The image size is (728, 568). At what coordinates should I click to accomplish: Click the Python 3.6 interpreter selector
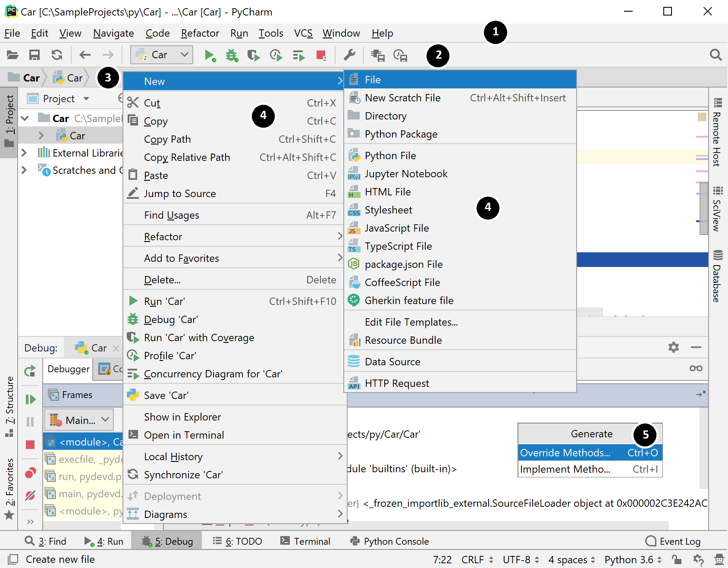(x=633, y=560)
